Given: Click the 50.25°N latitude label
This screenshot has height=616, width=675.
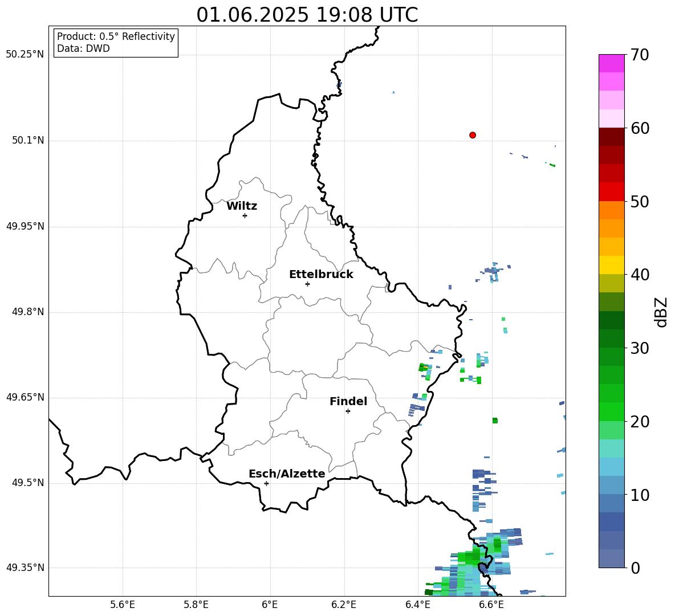Looking at the screenshot, I should 25,55.
